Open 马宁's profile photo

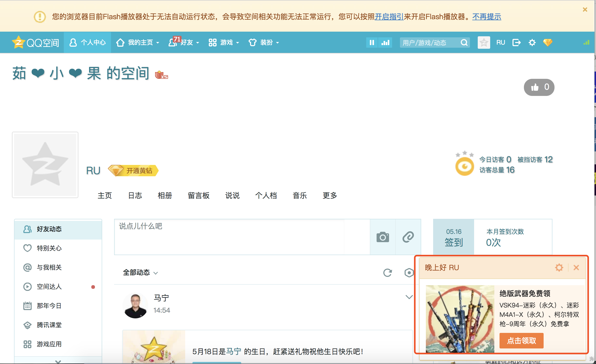click(135, 305)
